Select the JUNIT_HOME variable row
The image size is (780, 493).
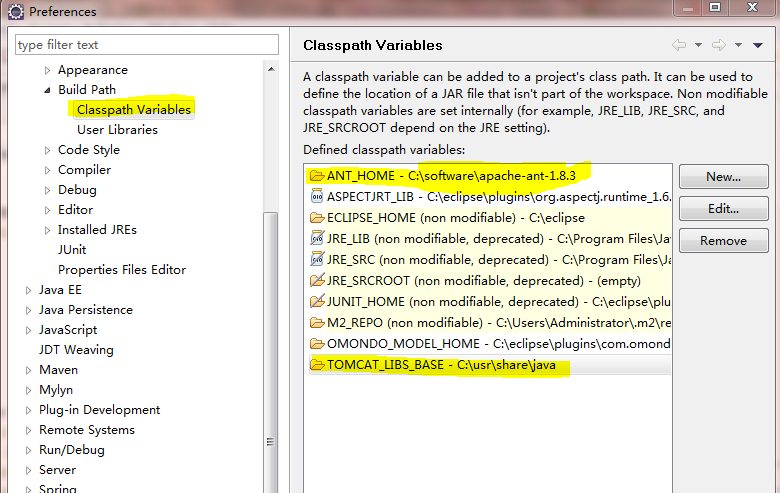(489, 302)
